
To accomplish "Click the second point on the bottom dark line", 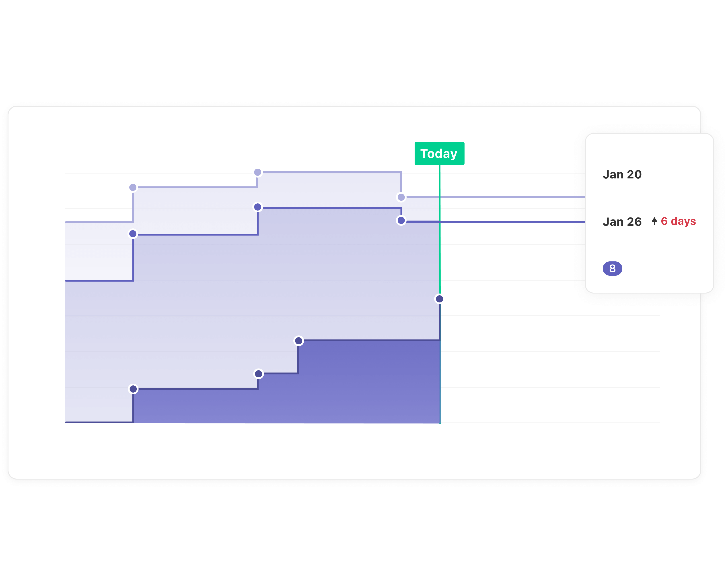I will click(x=259, y=373).
